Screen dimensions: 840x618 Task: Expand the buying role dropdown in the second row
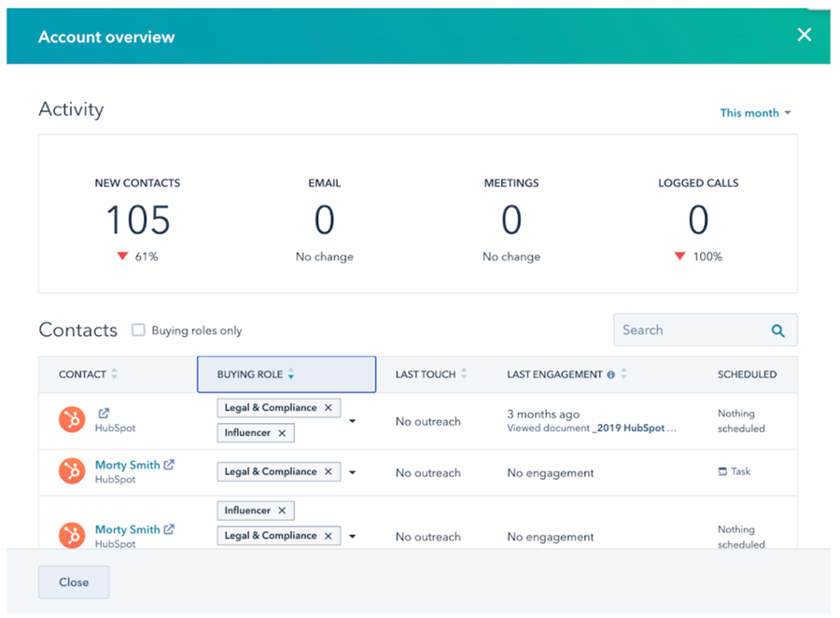point(353,472)
